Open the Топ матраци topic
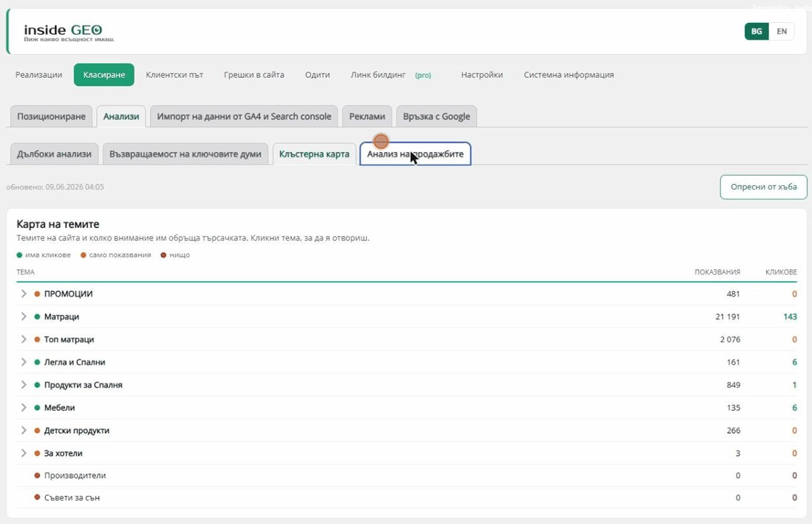Viewport: 812px width, 524px height. [69, 339]
